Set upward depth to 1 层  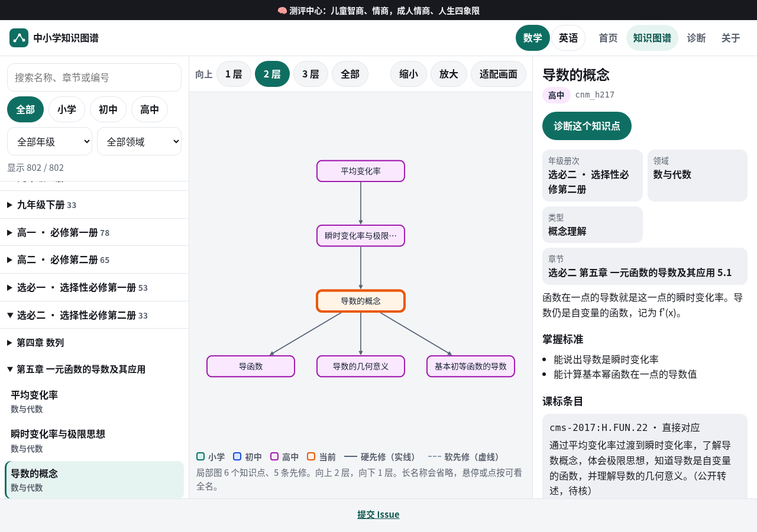coord(234,74)
